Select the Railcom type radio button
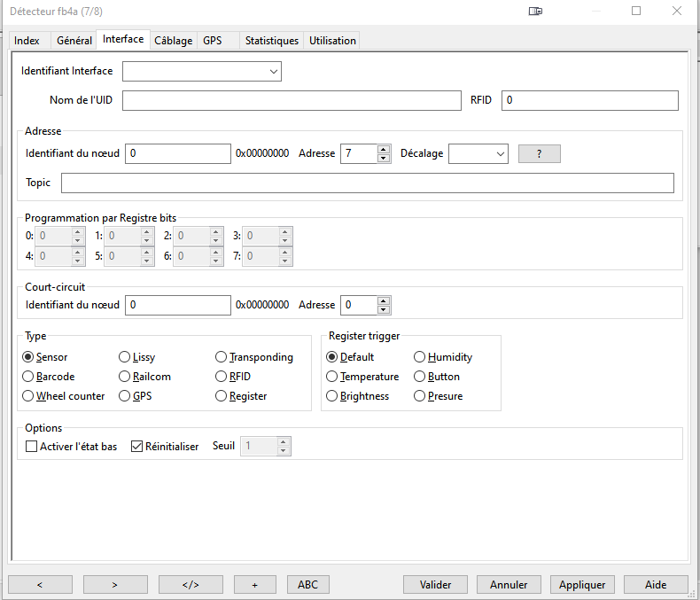700x600 pixels. pos(125,377)
